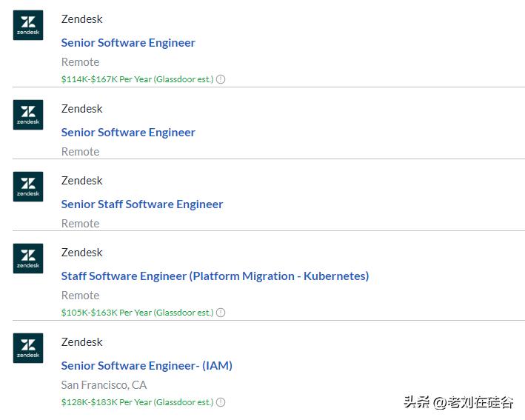Open the Staff Software Engineer (Platform Migration - Kubernetes) link

[x=215, y=276]
